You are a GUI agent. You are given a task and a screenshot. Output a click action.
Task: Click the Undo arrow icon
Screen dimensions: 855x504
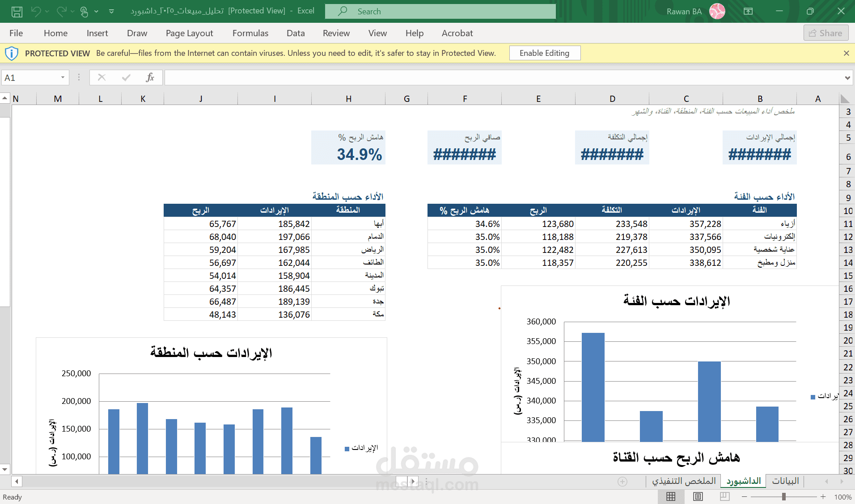(36, 11)
